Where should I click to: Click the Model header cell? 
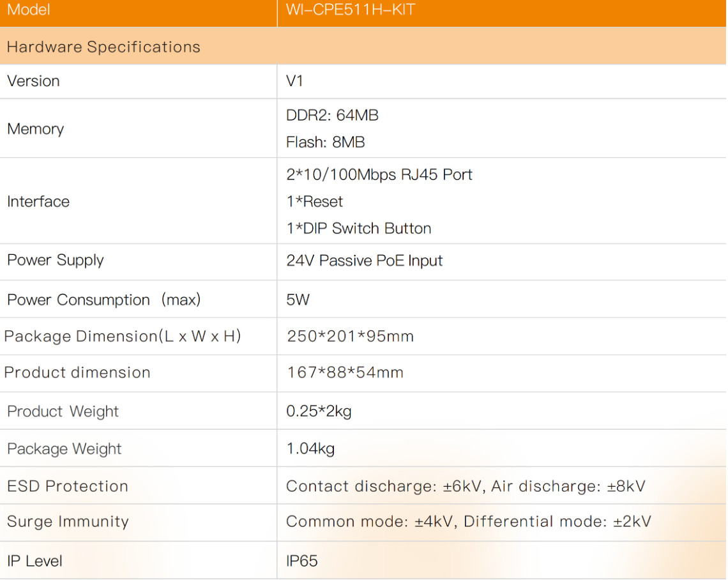point(29,11)
